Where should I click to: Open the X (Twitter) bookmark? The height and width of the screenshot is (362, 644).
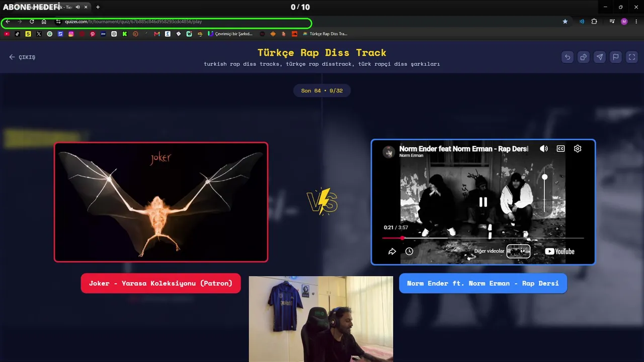tap(39, 34)
